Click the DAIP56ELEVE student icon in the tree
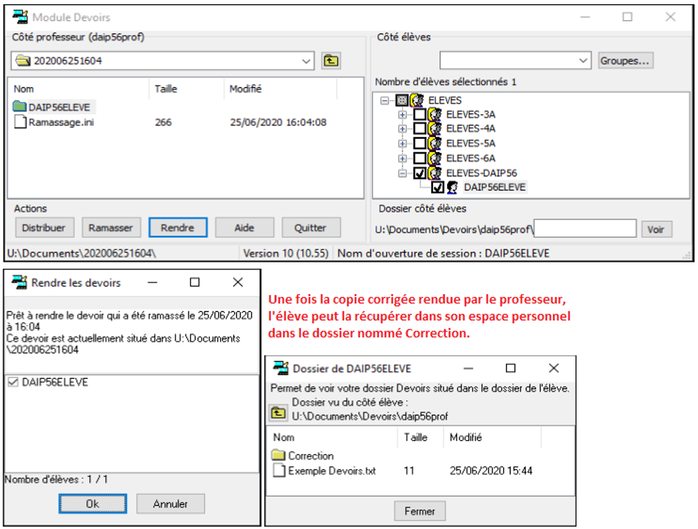698x529 pixels. pos(453,186)
